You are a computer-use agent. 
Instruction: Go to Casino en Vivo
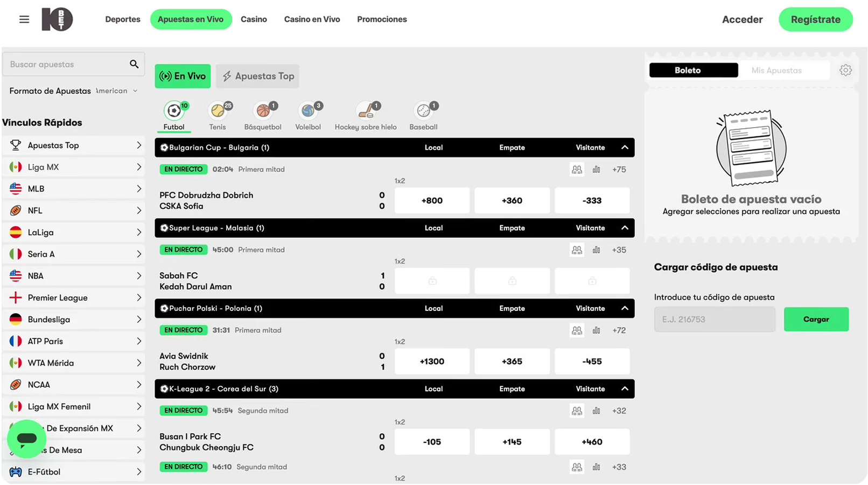pos(312,19)
